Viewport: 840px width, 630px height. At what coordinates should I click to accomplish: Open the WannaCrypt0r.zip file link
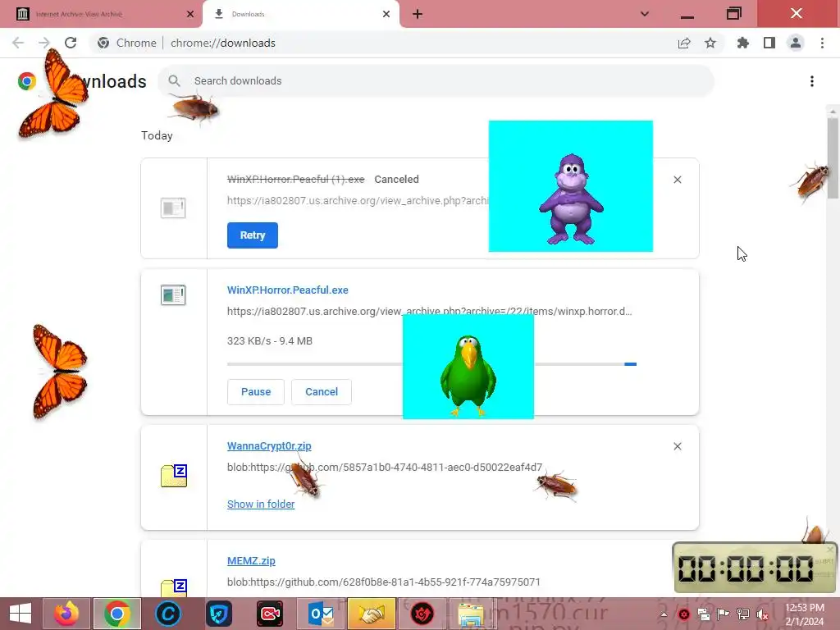point(269,445)
